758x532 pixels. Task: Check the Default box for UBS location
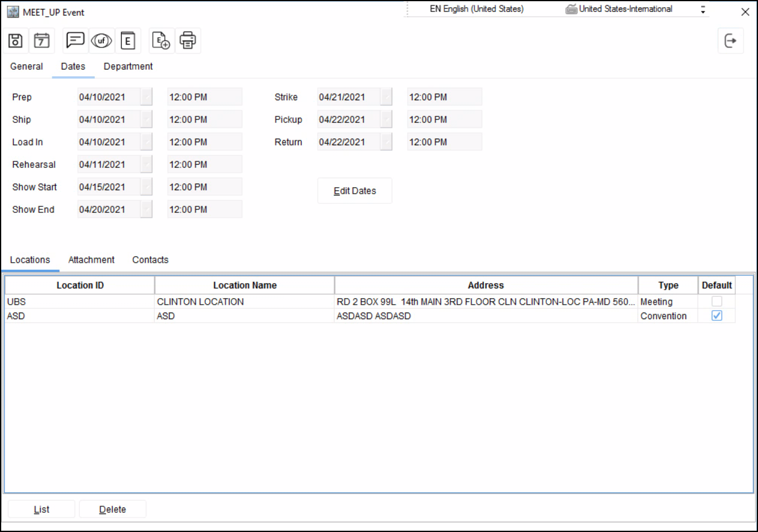click(x=717, y=302)
